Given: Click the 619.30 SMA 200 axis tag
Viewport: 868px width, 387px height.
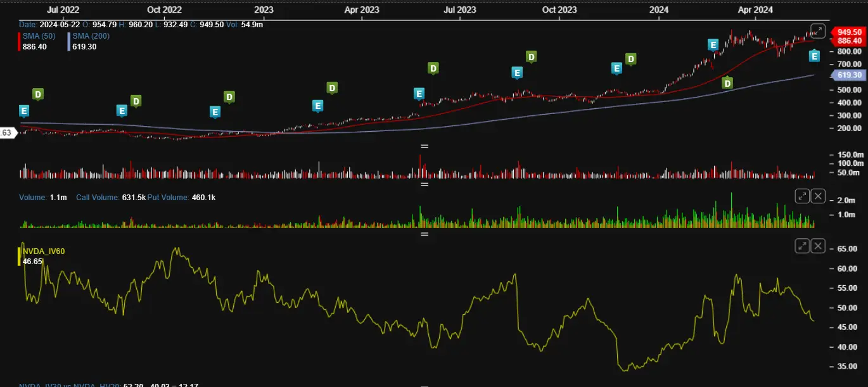Looking at the screenshot, I should (848, 75).
